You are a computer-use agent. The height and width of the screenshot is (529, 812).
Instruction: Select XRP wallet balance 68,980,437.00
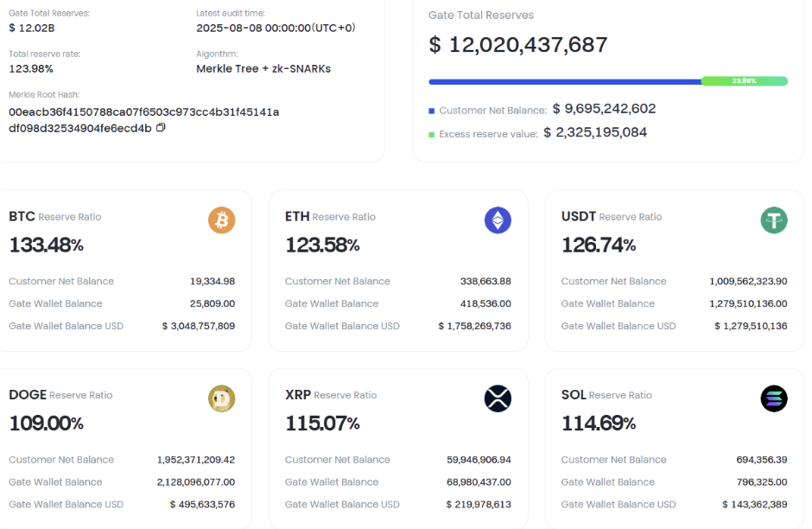[x=479, y=481]
